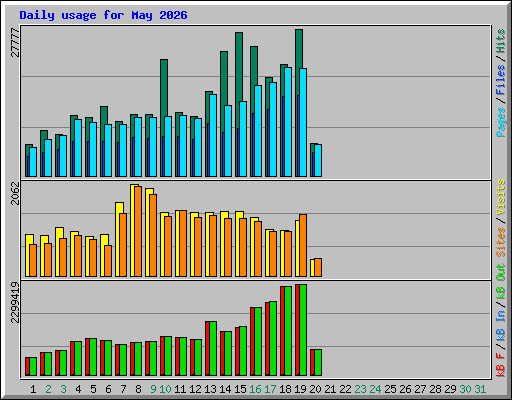Screen dimensions: 512x400
Task: Click day 21 on the date axis
Action: coord(330,389)
